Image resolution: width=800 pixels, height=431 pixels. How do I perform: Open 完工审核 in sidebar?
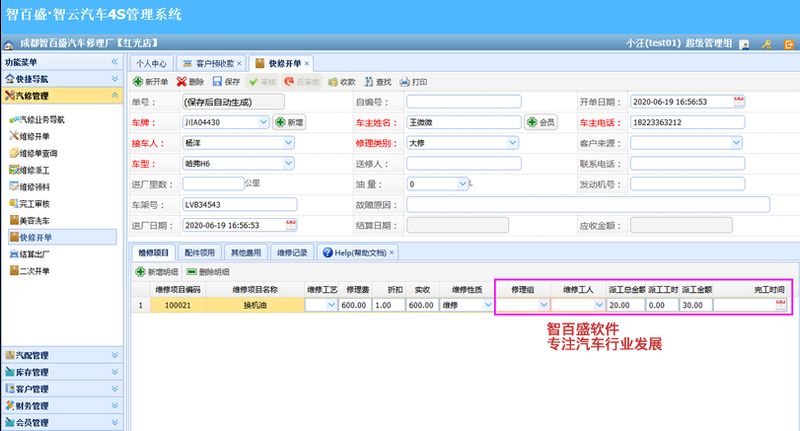pyautogui.click(x=30, y=204)
